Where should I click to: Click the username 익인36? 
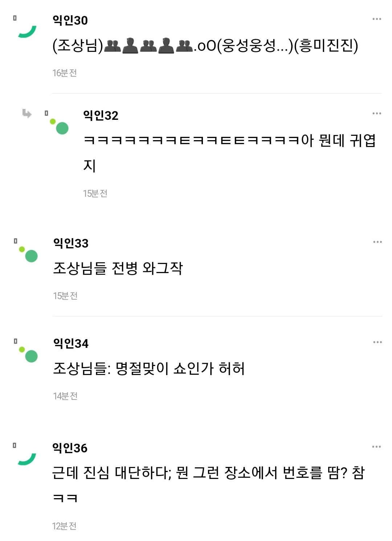click(x=70, y=448)
